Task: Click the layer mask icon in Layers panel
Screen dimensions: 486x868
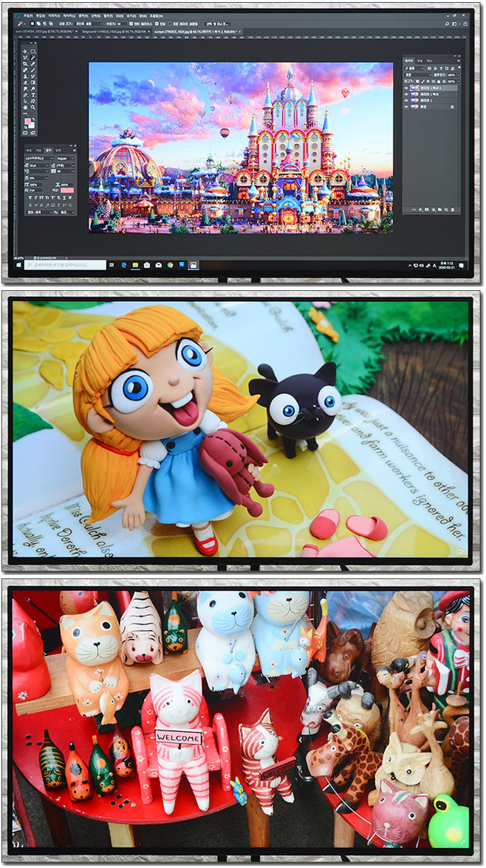Action: pyautogui.click(x=427, y=210)
